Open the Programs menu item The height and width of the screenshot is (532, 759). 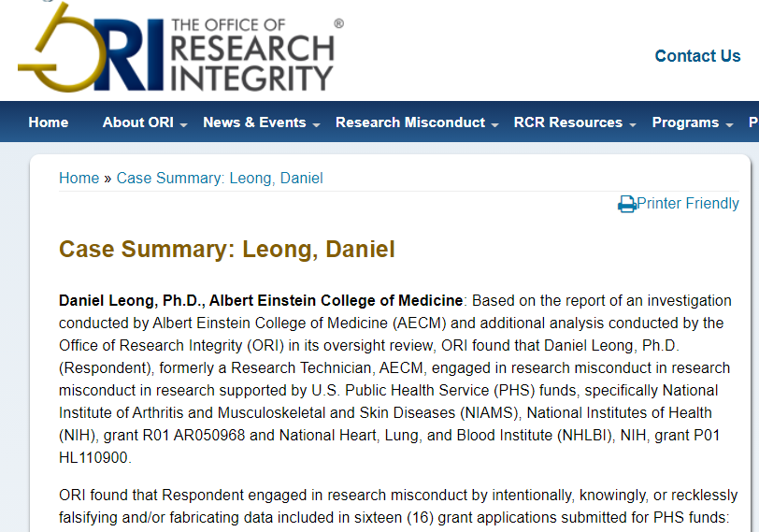coord(685,122)
